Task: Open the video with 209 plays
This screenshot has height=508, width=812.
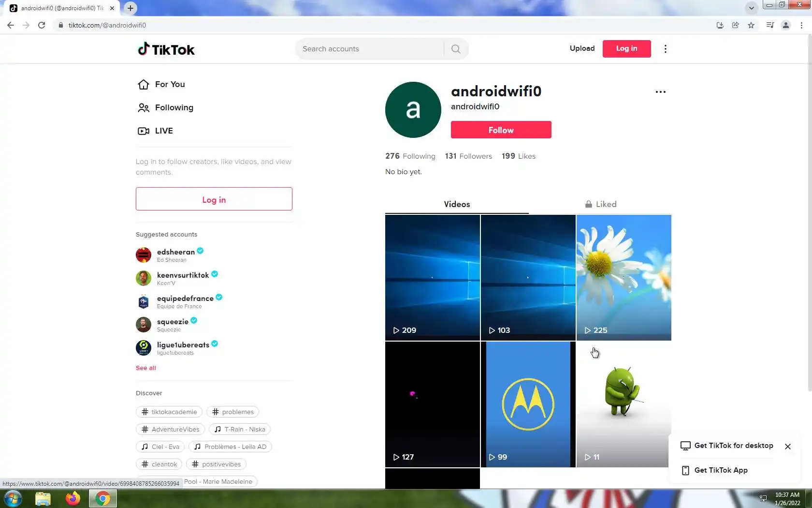Action: pos(433,278)
